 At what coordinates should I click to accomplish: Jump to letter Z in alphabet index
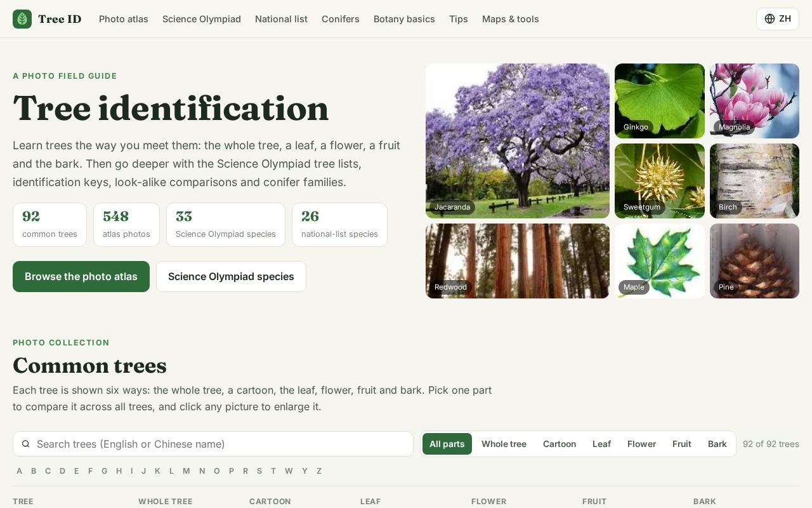coord(319,471)
